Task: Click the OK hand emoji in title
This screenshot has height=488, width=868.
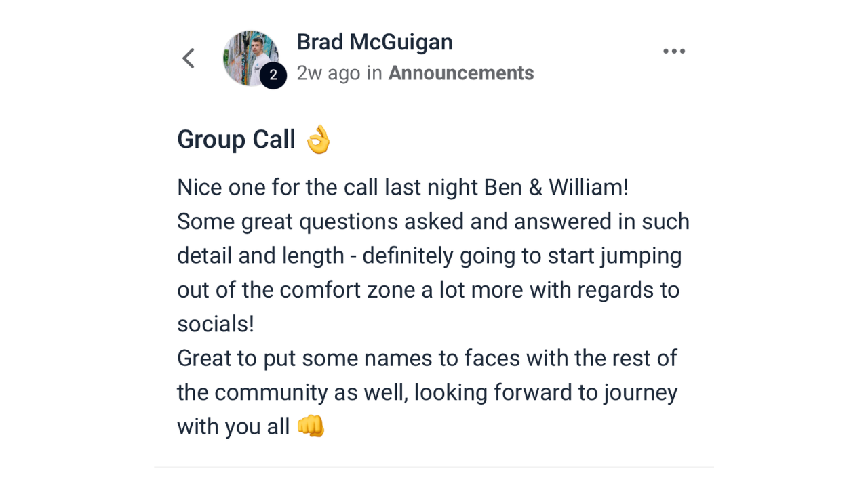Action: (x=318, y=139)
